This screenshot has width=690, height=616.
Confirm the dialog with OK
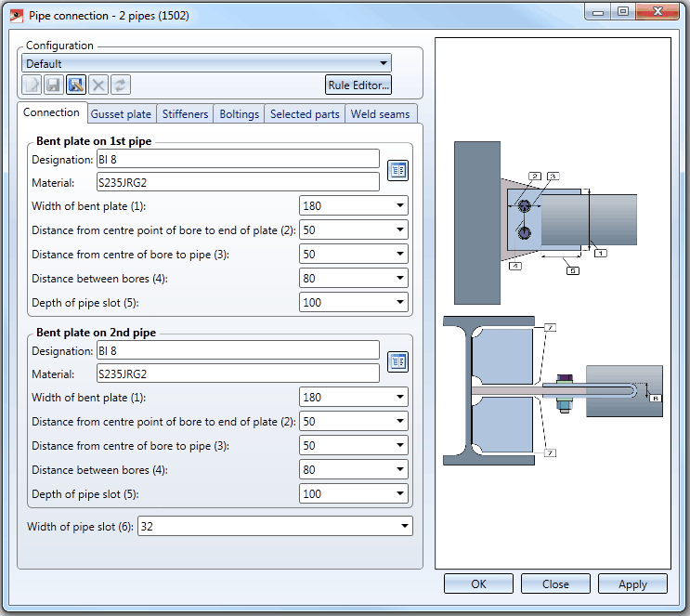[x=478, y=584]
